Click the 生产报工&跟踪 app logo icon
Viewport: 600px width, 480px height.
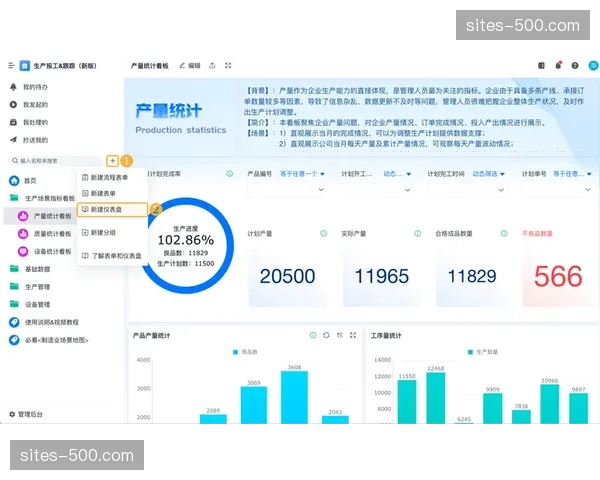pyautogui.click(x=25, y=66)
